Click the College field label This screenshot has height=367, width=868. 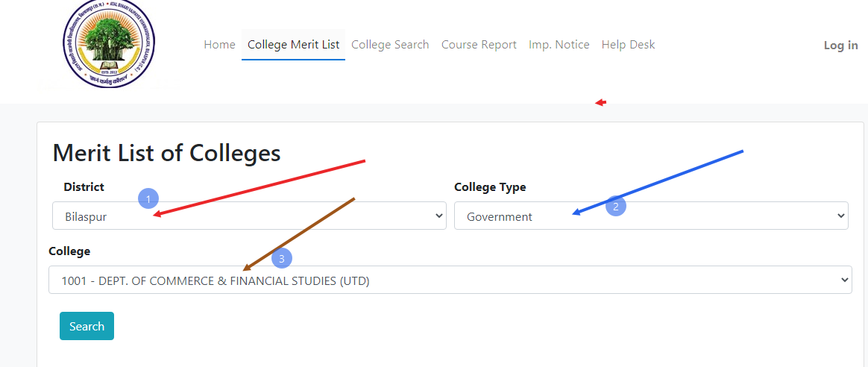click(x=69, y=251)
